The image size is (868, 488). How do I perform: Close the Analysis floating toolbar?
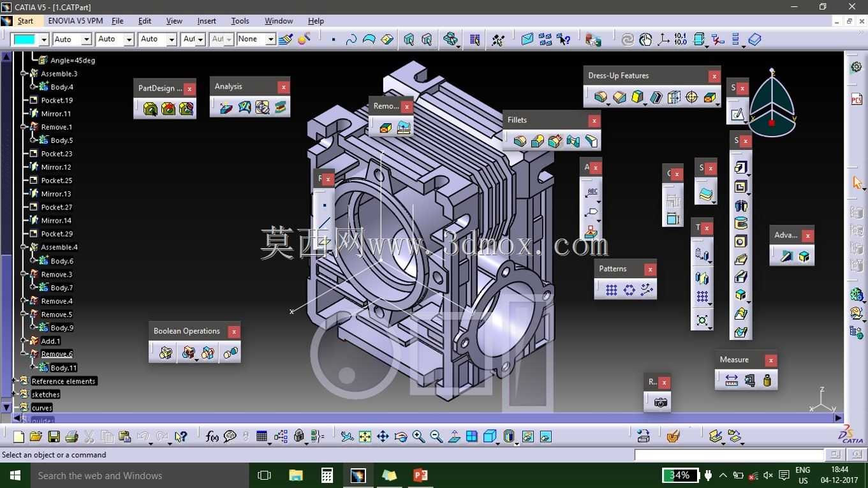283,87
